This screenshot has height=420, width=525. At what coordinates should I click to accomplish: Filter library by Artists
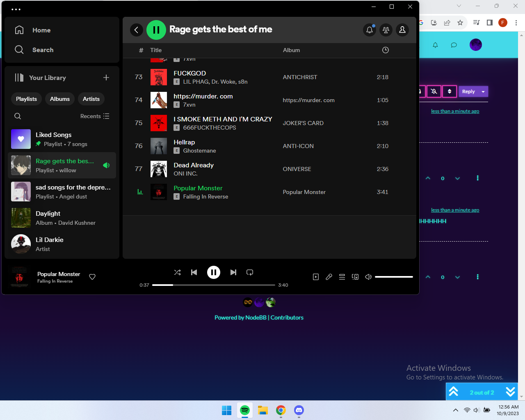(x=91, y=99)
